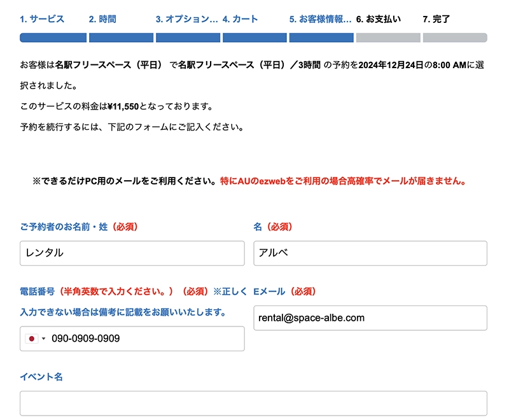Click the progress bar segment under サービス
Image resolution: width=509 pixels, height=420 pixels.
pos(53,38)
